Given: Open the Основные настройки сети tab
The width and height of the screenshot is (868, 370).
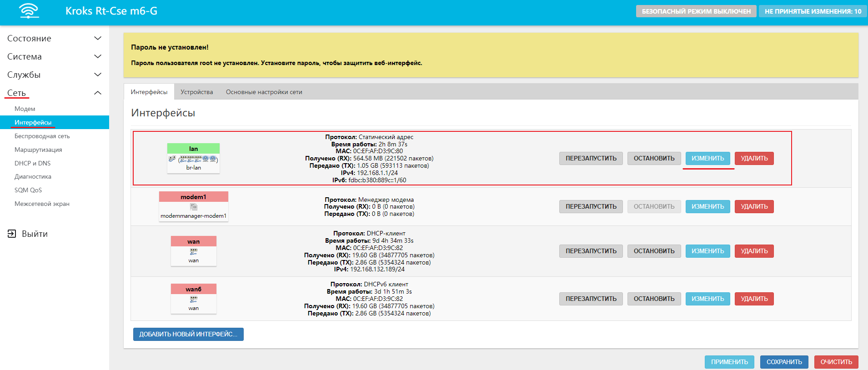Looking at the screenshot, I should pos(264,92).
